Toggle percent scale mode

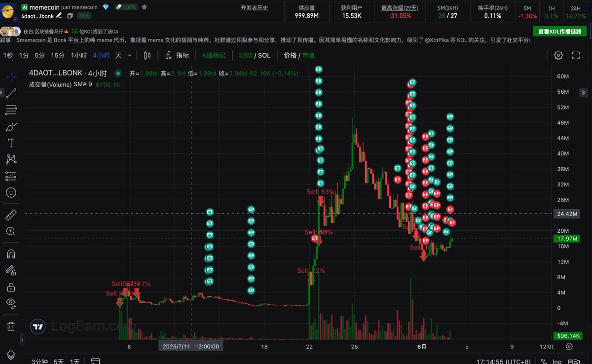(x=543, y=361)
